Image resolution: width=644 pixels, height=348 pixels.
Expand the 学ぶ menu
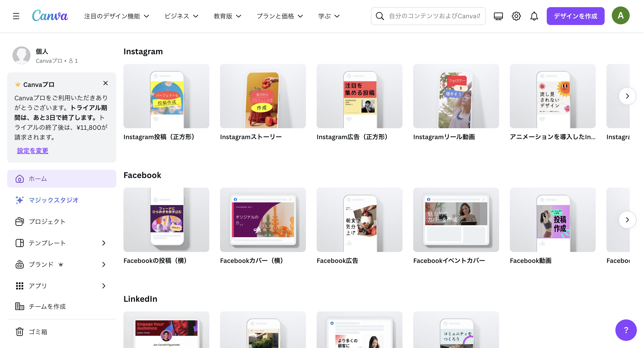click(x=329, y=16)
